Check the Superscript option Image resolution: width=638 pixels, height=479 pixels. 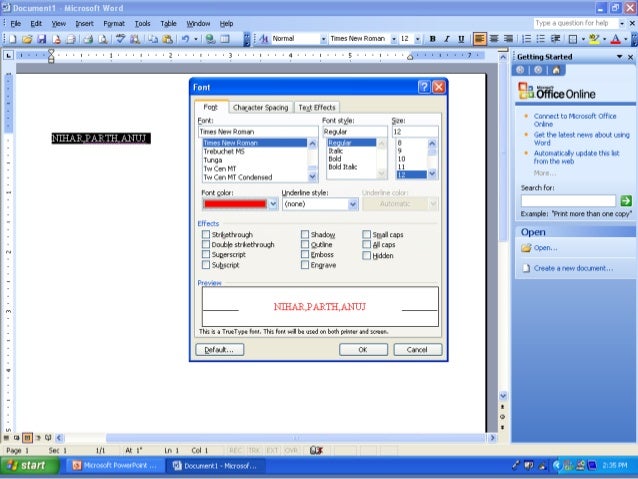click(206, 254)
